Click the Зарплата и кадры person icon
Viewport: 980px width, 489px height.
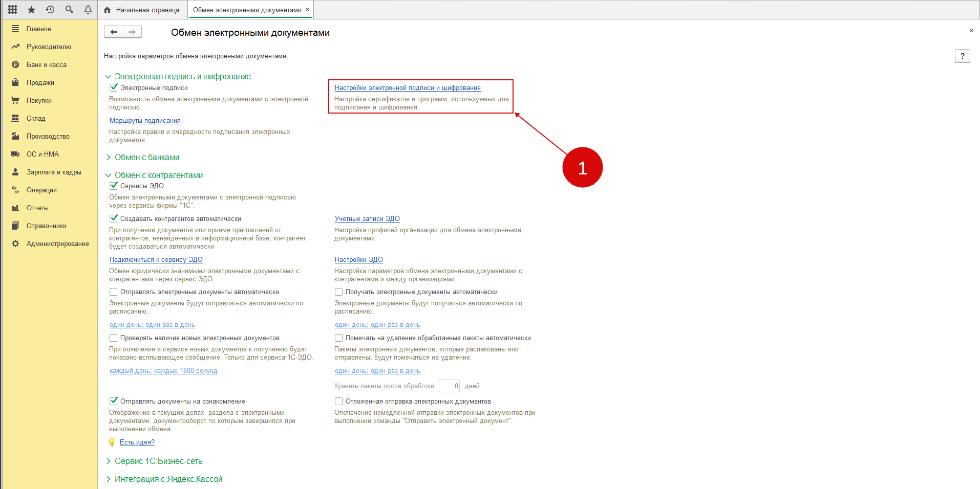tap(15, 172)
